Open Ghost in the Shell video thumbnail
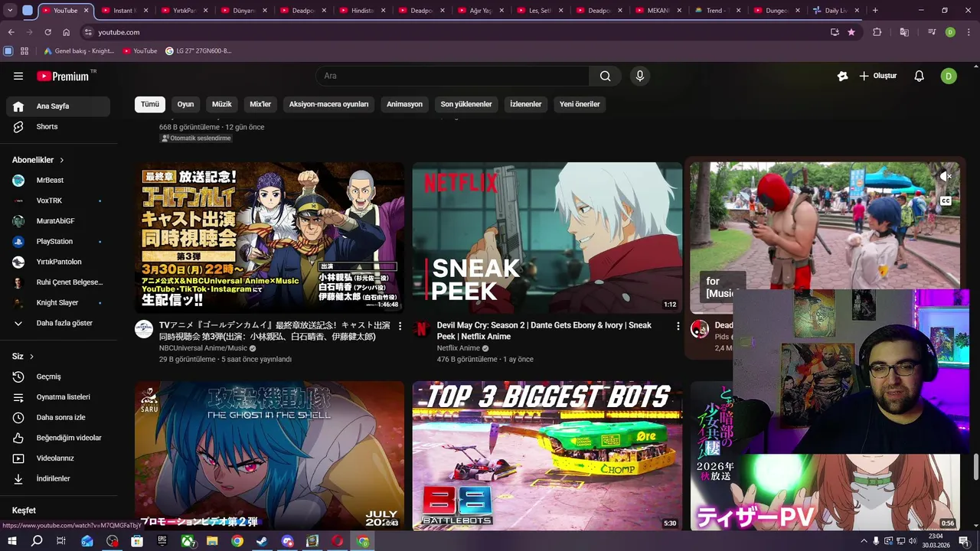The height and width of the screenshot is (551, 980). (269, 456)
